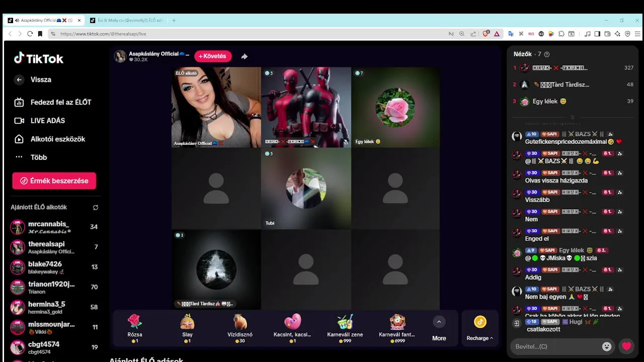Open hermina3_5 live channel
This screenshot has height=362, width=644.
[54, 307]
